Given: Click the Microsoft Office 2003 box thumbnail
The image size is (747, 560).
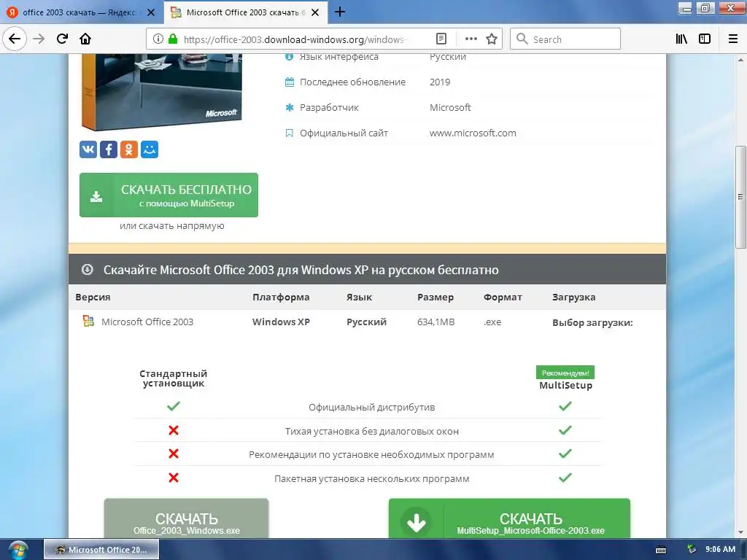Looking at the screenshot, I should pyautogui.click(x=162, y=92).
